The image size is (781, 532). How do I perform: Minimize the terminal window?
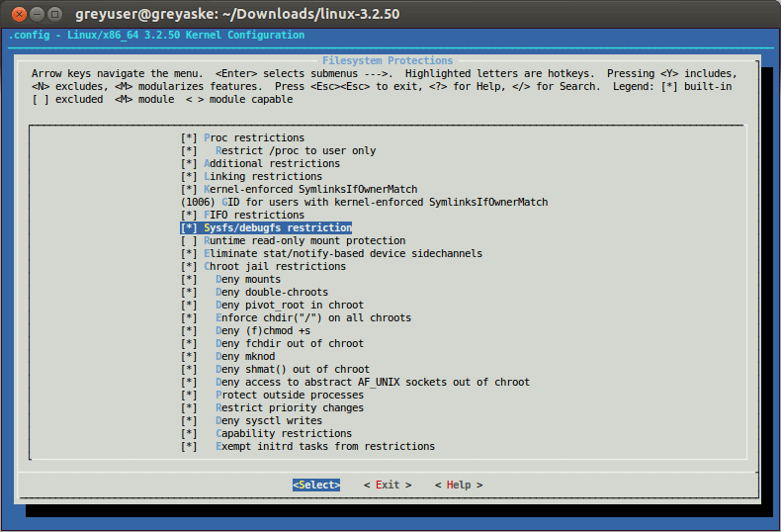point(37,14)
